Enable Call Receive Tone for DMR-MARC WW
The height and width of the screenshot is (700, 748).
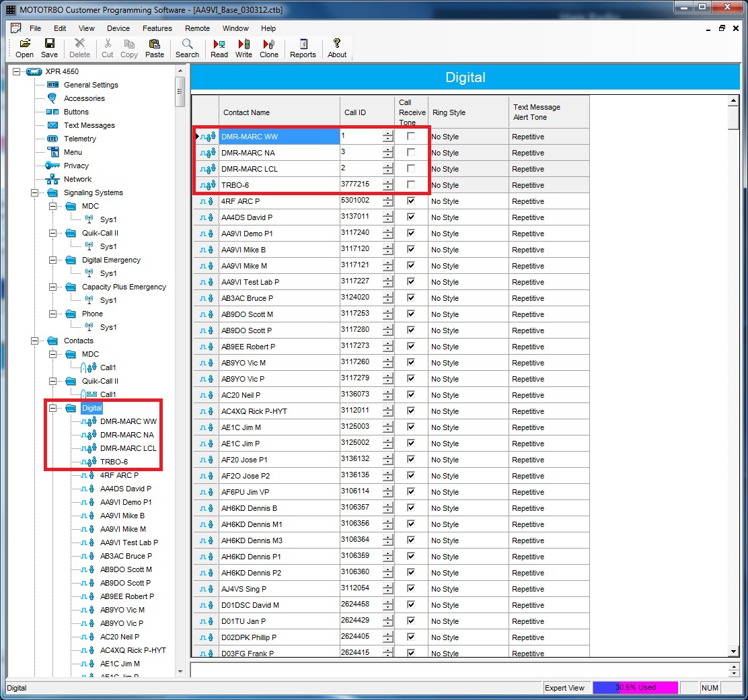click(411, 136)
